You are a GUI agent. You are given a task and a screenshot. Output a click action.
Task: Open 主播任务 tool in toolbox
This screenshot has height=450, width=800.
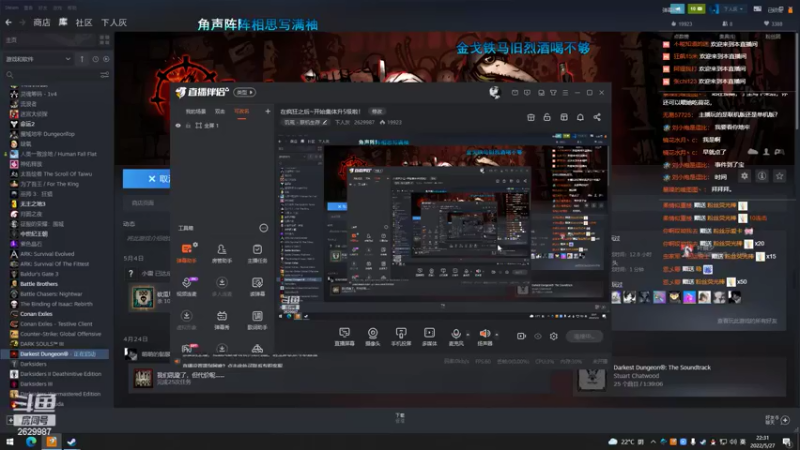click(x=257, y=253)
